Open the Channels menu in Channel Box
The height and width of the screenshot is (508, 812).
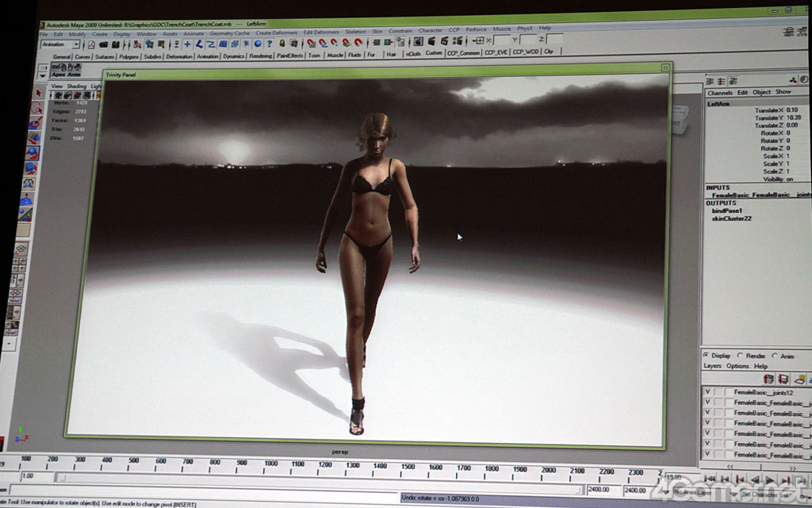click(720, 92)
